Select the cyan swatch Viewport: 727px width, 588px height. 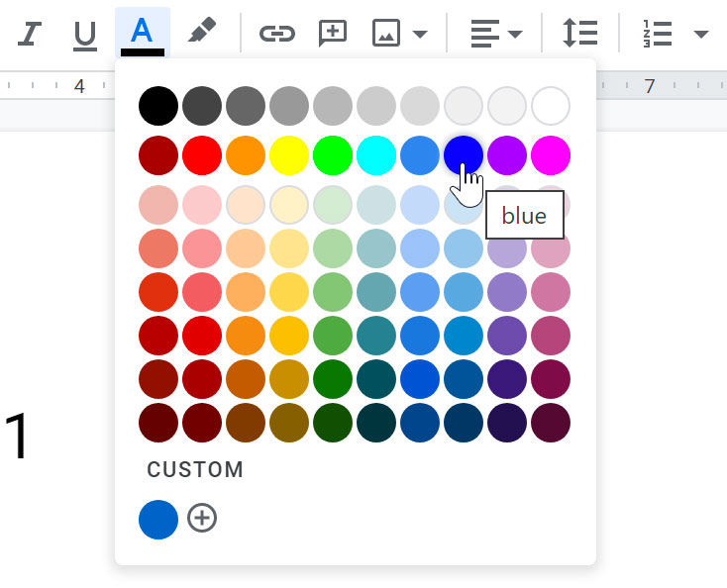click(376, 155)
